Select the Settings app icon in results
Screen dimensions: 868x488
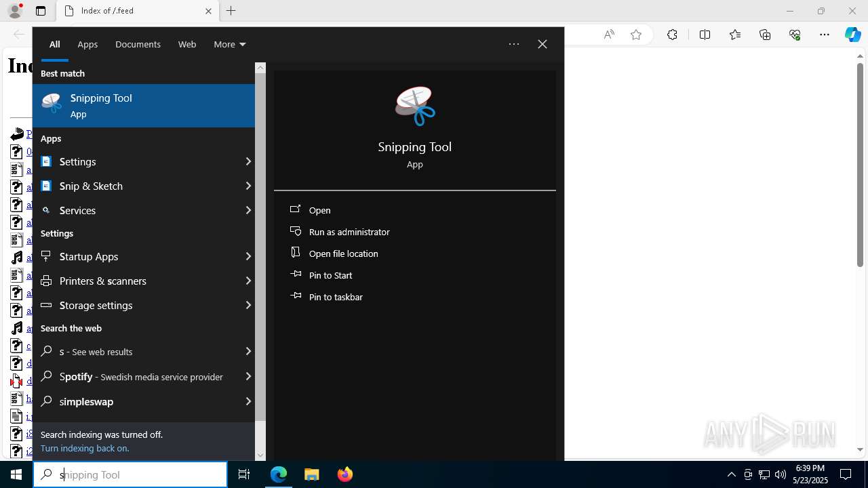click(46, 161)
